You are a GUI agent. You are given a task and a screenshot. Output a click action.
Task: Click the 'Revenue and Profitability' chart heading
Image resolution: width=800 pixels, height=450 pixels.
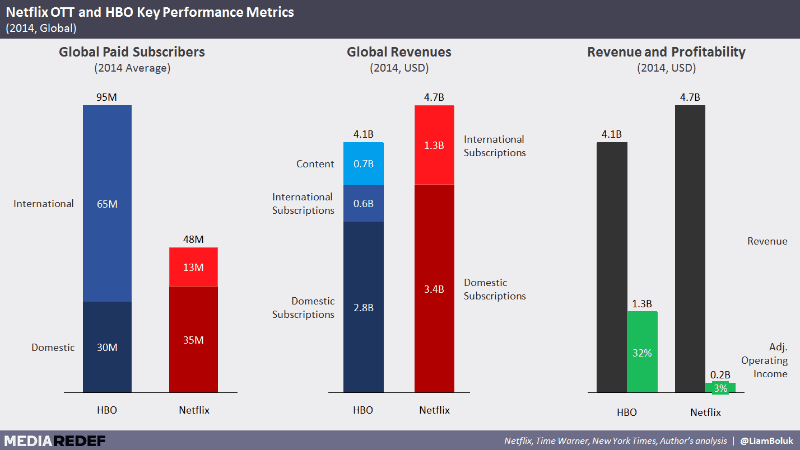pos(666,52)
